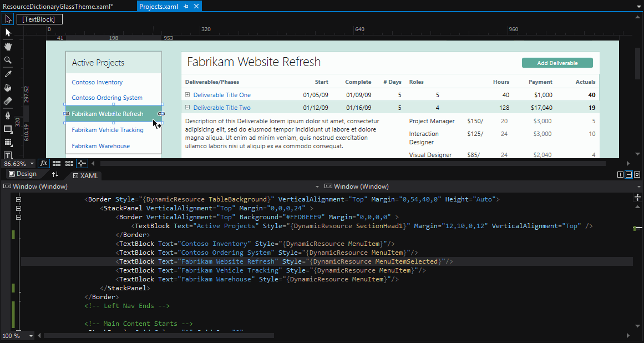Select the Eyedropper tool
Viewport: 644px width, 343px height.
(8, 74)
